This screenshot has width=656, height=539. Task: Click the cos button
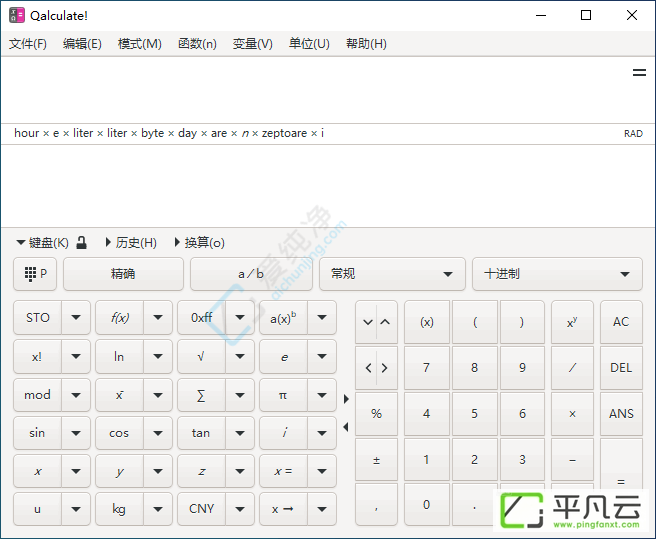pos(120,433)
